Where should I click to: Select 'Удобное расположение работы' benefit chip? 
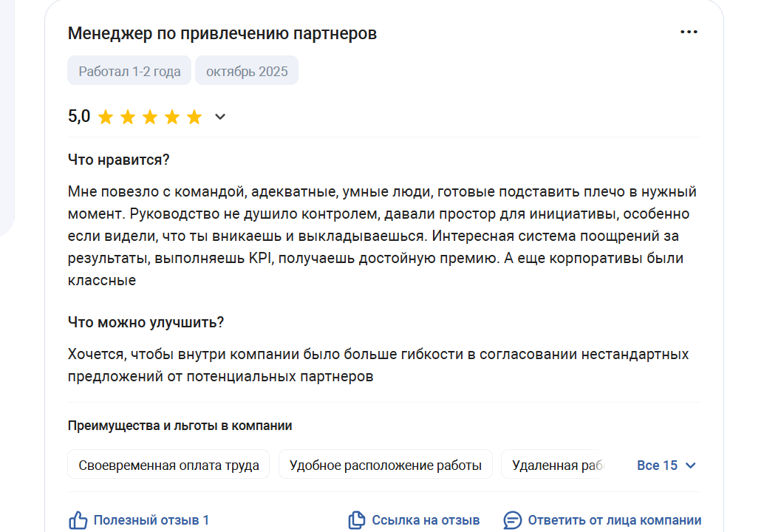[x=385, y=465]
